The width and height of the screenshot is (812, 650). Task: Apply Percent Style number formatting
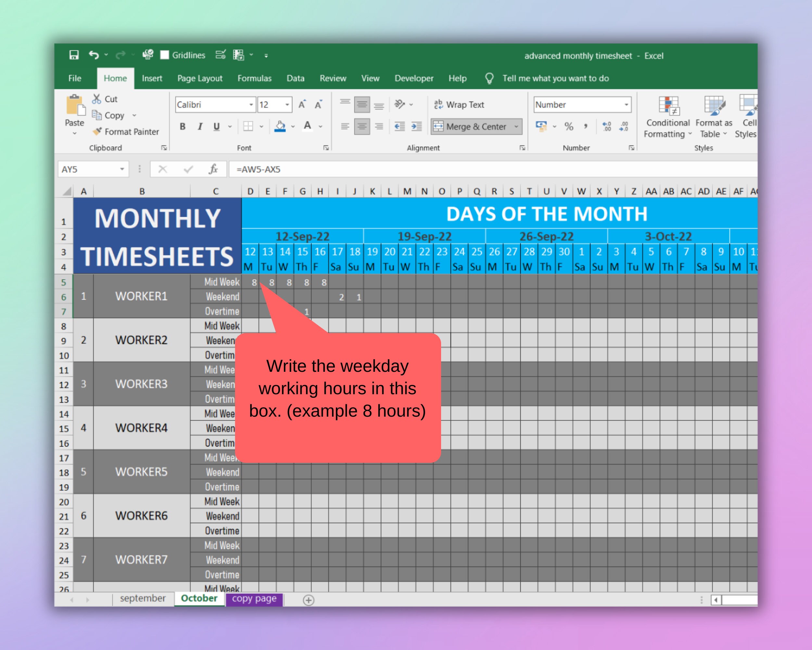pyautogui.click(x=569, y=127)
